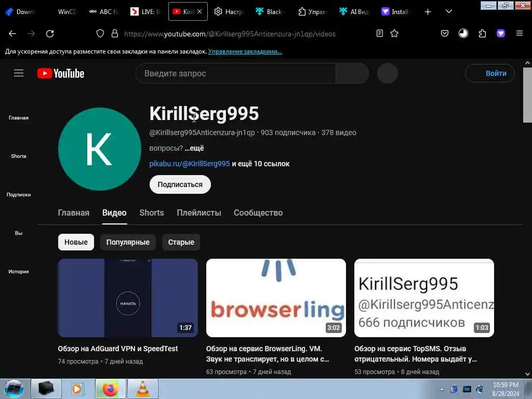Select the Новые sort chip
Screen dimensions: 532x399
(76, 242)
